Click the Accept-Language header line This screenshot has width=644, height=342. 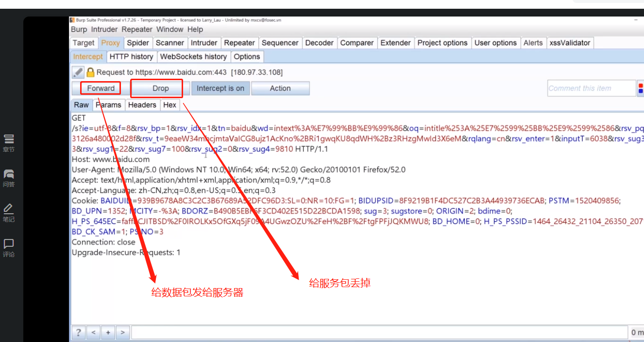coord(173,190)
